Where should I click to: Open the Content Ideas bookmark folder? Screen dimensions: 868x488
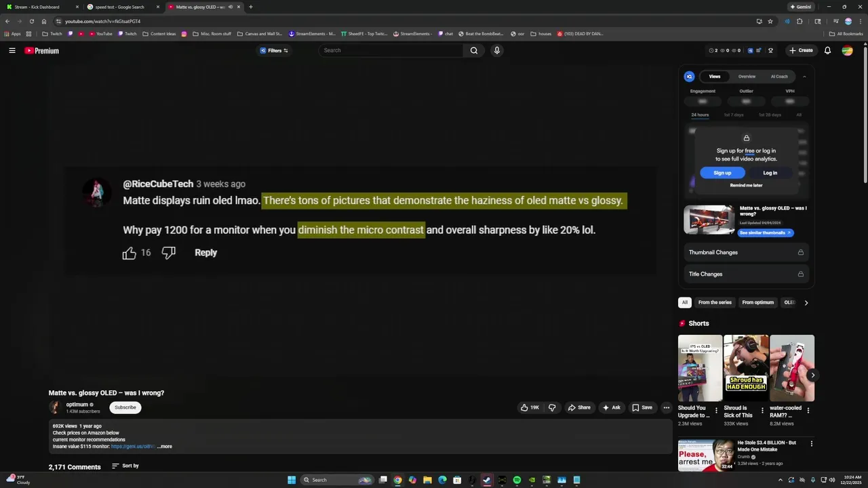point(159,33)
